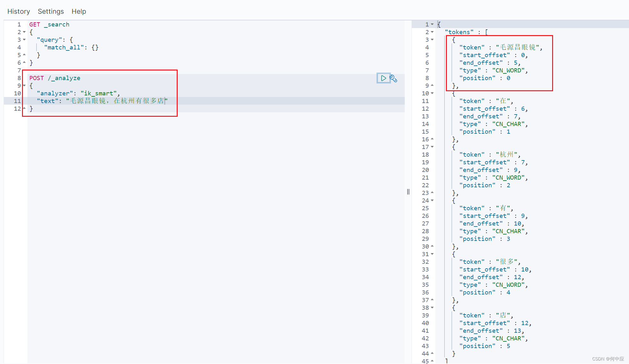Click "tokens" : [ line in output
The width and height of the screenshot is (629, 364).
click(466, 32)
